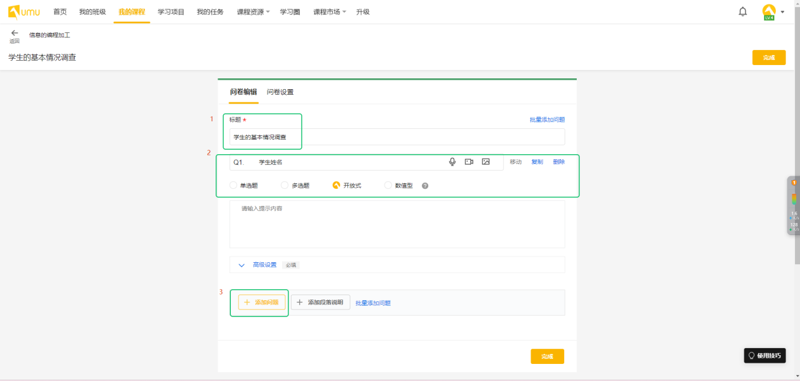Click the video camera icon in Q1
This screenshot has height=381, width=800.
click(x=469, y=162)
